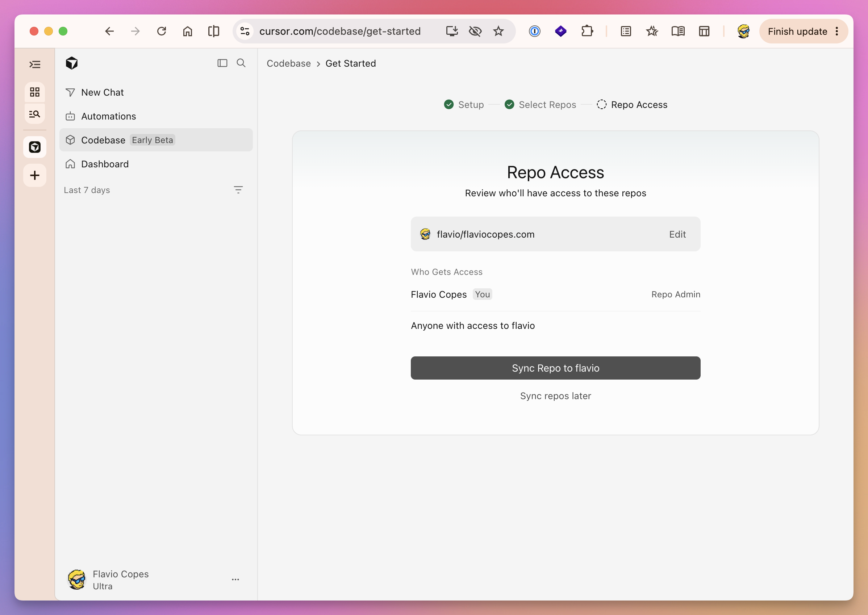Open the browser three-dot menu
The height and width of the screenshot is (615, 868).
point(837,31)
